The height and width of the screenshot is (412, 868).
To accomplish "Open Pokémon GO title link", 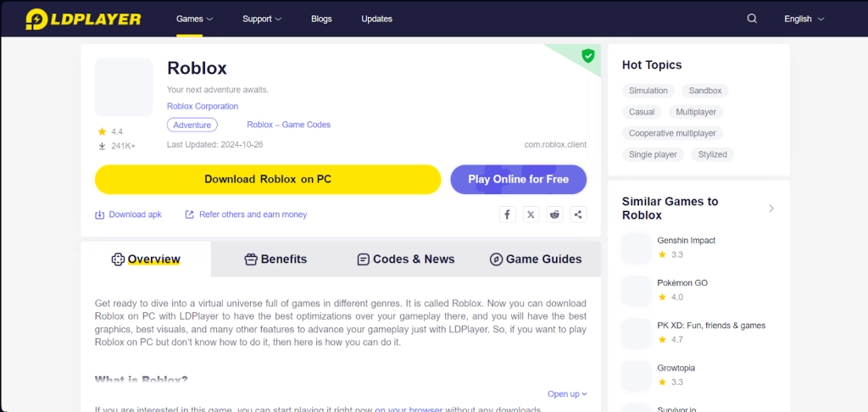I will [x=682, y=283].
